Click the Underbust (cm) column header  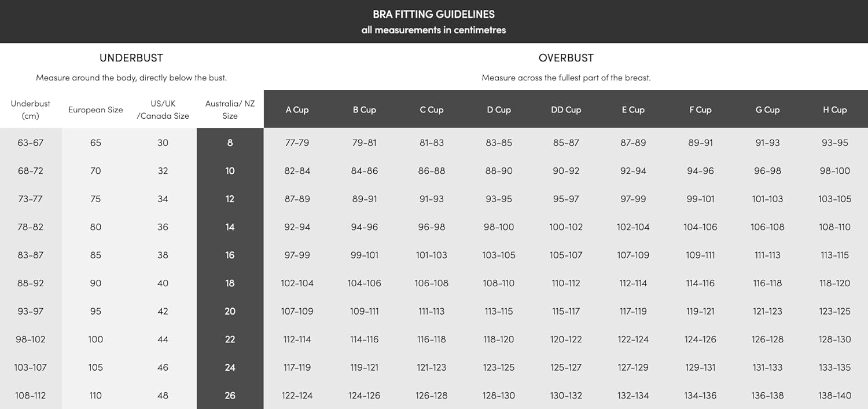(x=31, y=109)
